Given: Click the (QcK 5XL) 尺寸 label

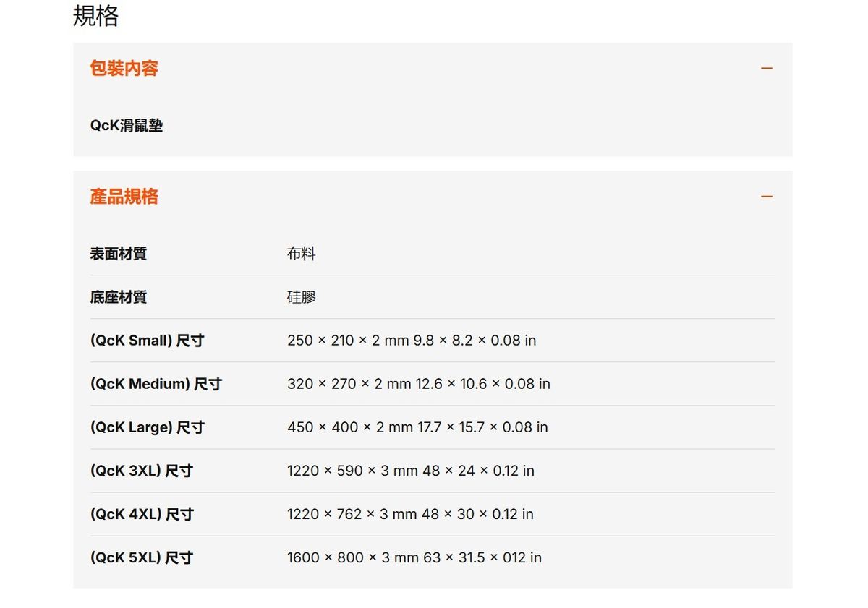Looking at the screenshot, I should click(x=141, y=557).
